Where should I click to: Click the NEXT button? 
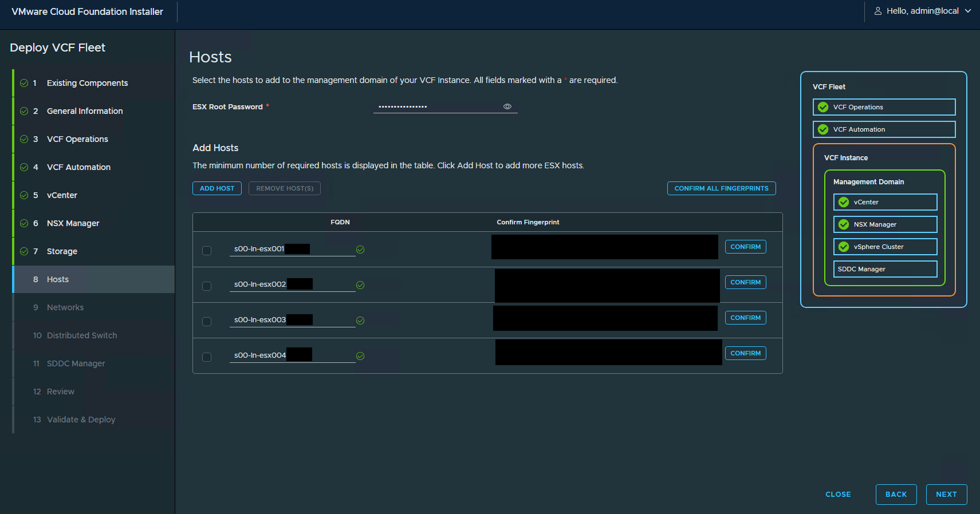click(x=946, y=495)
